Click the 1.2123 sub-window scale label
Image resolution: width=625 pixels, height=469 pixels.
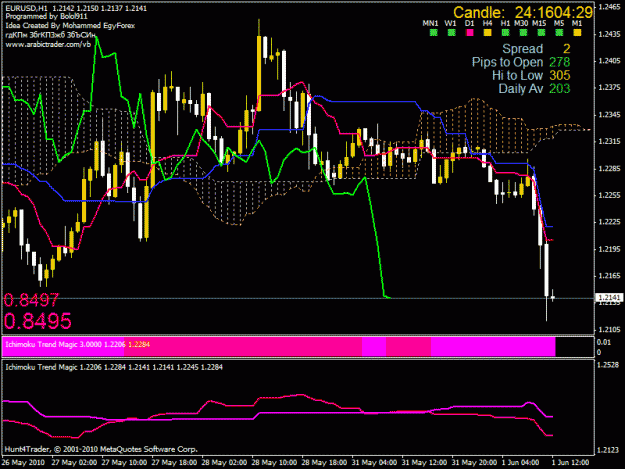[608, 450]
